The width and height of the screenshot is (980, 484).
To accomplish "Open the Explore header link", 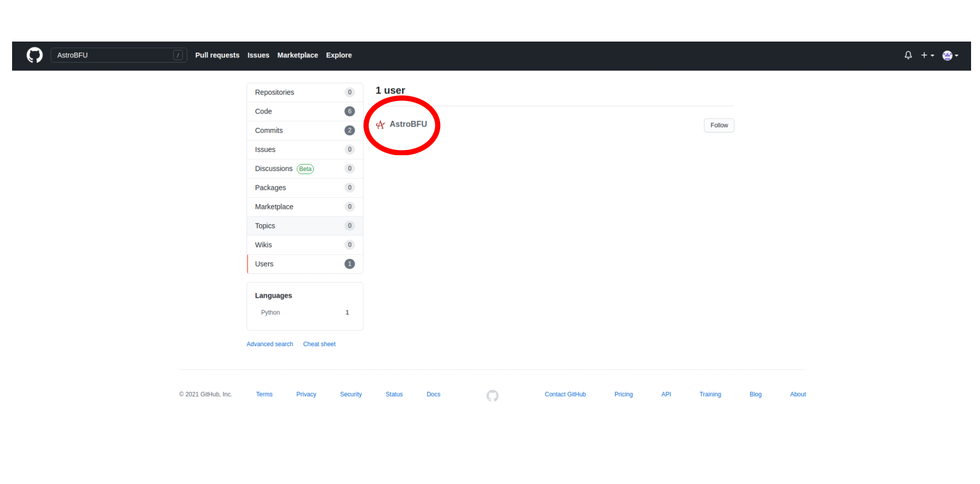I will click(x=339, y=55).
